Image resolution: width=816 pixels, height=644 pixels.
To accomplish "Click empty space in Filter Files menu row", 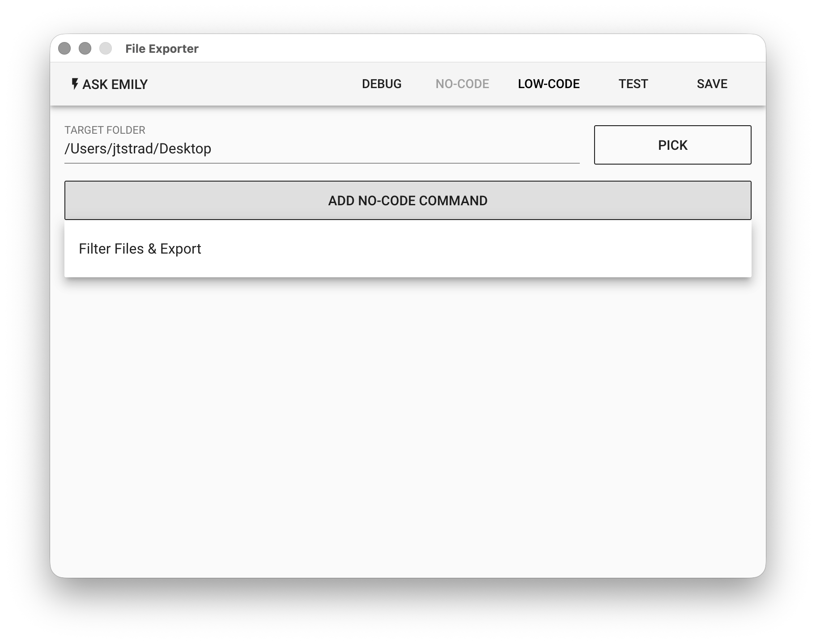I will click(x=474, y=249).
